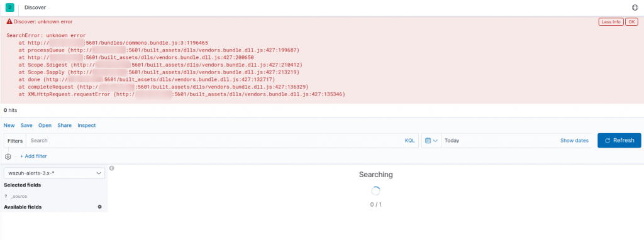Click the Today time range field
Viewport: 644px width, 240px height.
point(500,140)
